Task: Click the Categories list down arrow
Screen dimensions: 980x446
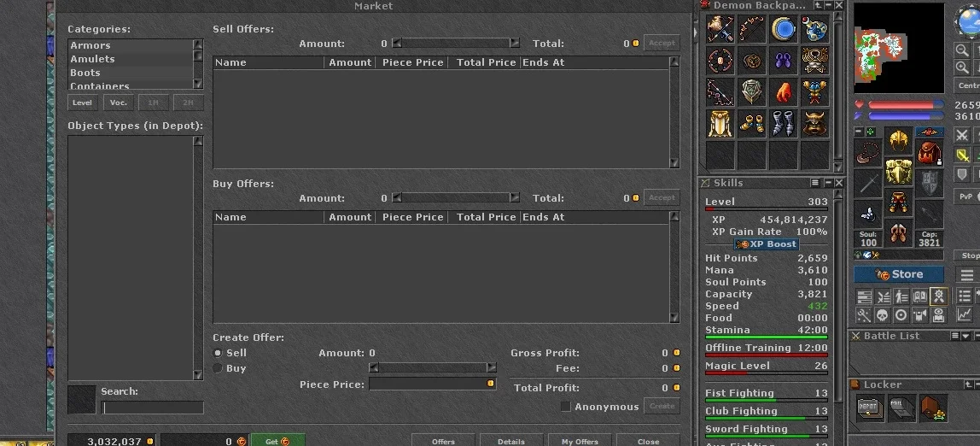Action: [x=198, y=84]
